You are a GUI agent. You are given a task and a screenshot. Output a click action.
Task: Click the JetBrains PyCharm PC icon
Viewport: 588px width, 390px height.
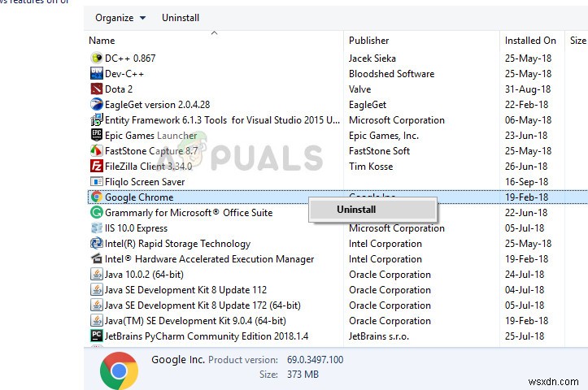pos(97,336)
